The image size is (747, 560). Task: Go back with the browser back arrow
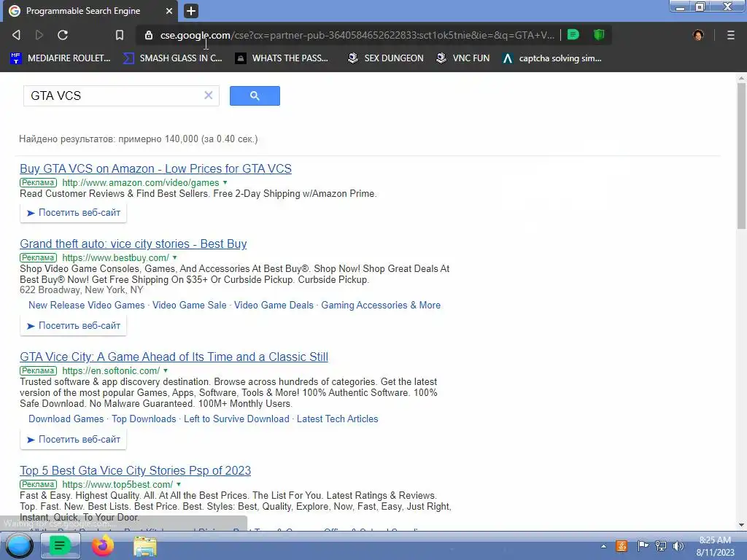tap(16, 35)
